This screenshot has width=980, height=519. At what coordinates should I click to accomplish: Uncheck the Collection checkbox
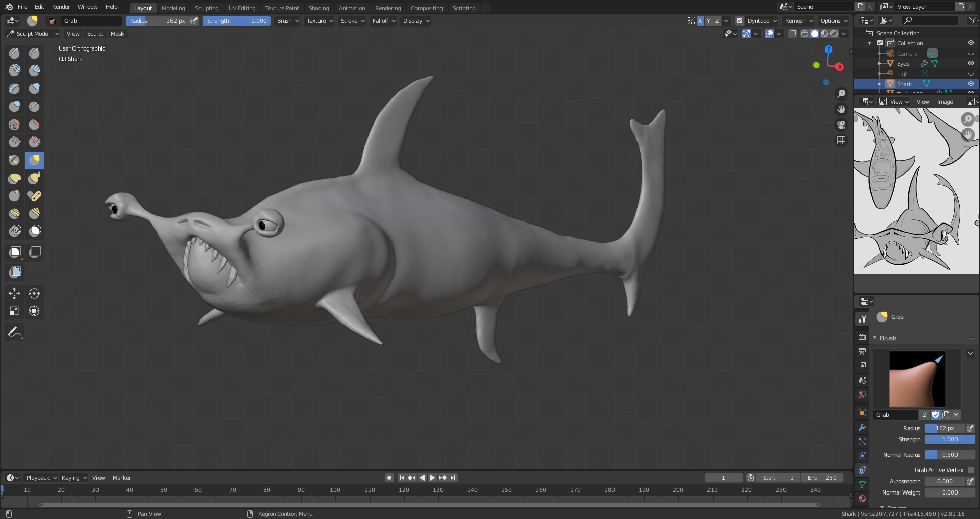point(879,43)
